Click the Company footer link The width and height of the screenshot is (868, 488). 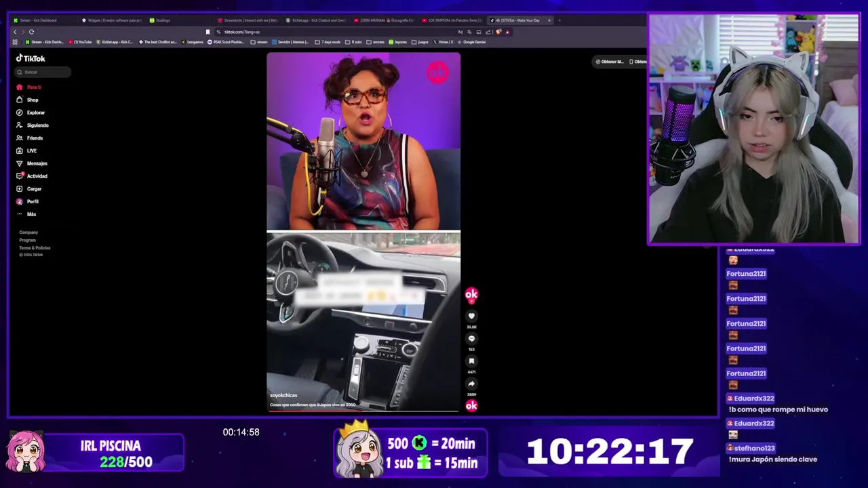[28, 232]
